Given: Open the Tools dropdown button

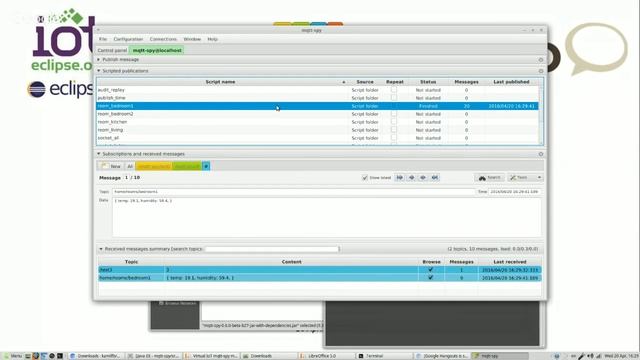Looking at the screenshot, I should click(x=525, y=178).
